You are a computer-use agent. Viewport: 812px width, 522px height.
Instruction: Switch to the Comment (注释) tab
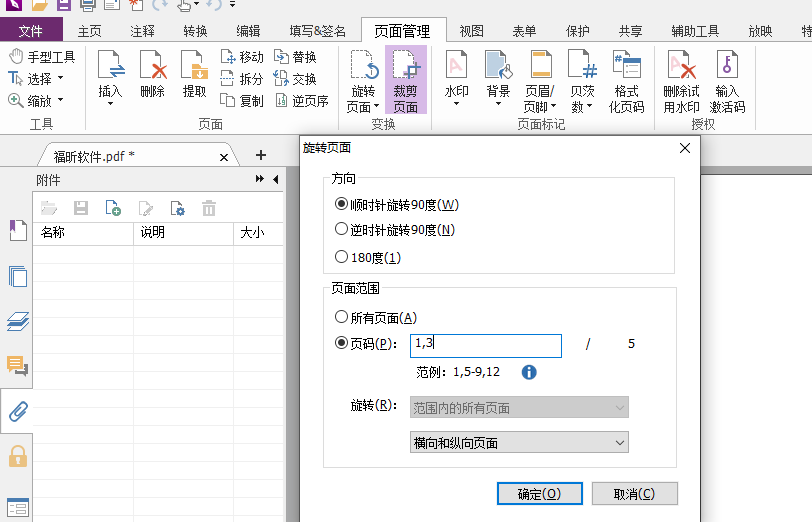[x=142, y=31]
